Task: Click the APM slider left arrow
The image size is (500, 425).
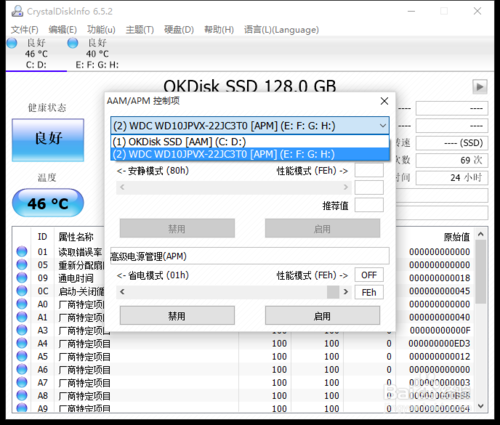Action: coord(122,292)
